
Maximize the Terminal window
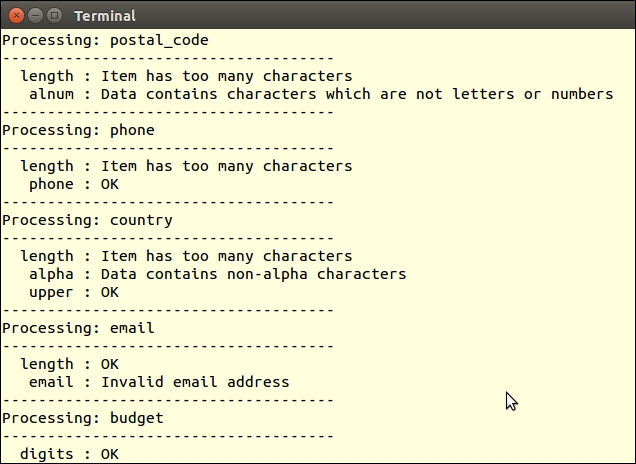pyautogui.click(x=54, y=15)
